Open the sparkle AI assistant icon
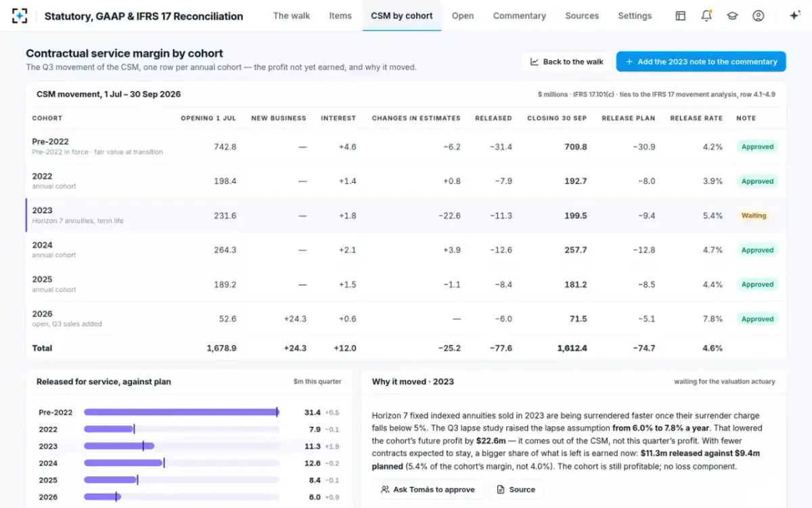Viewport: 812px width, 508px height. pyautogui.click(x=795, y=16)
